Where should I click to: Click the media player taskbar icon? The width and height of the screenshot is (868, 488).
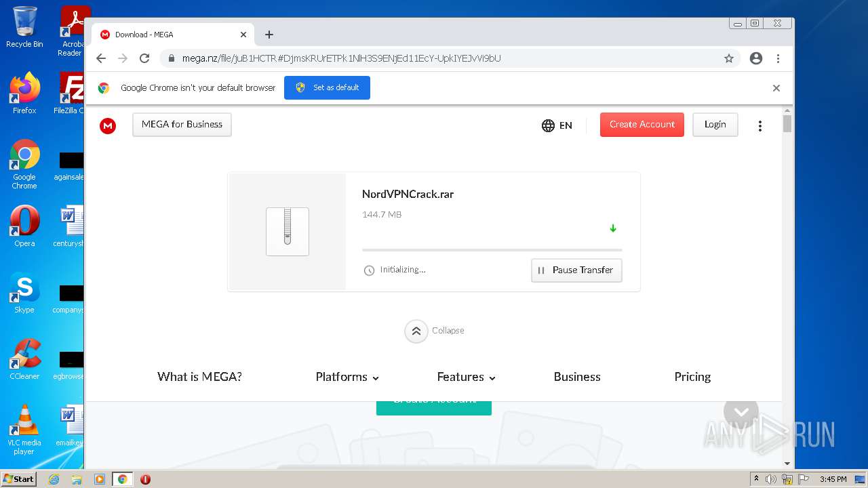tap(100, 479)
